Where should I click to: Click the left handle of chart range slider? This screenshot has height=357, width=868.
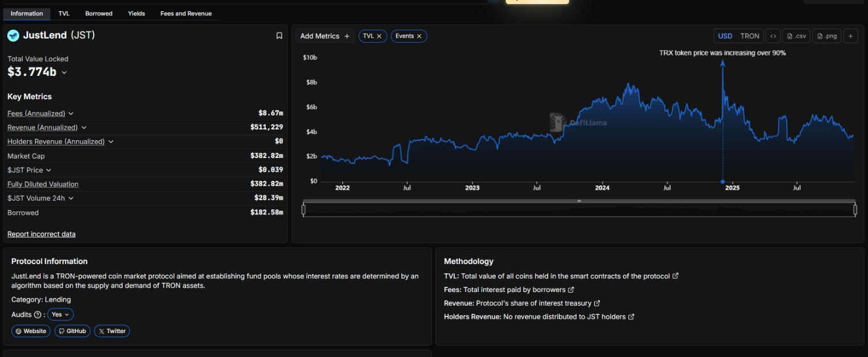[304, 210]
